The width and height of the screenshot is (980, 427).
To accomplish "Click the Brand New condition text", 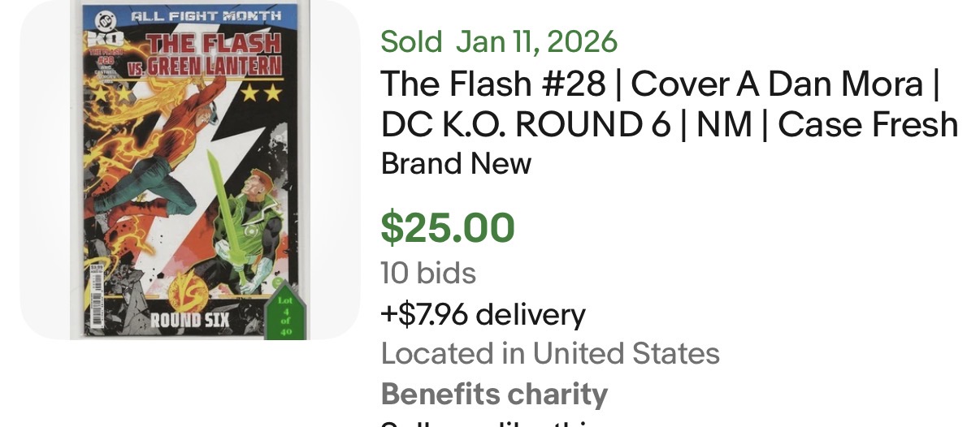I will 456,163.
